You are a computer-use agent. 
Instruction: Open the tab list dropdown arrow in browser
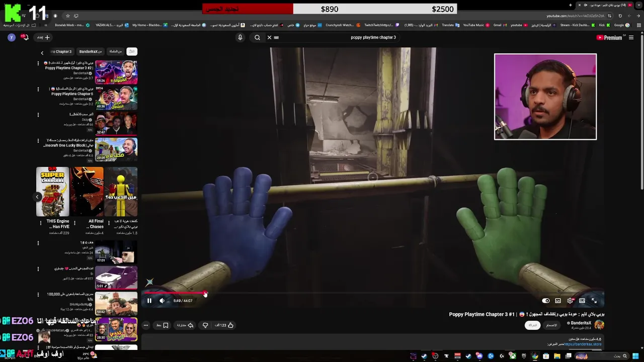(639, 5)
